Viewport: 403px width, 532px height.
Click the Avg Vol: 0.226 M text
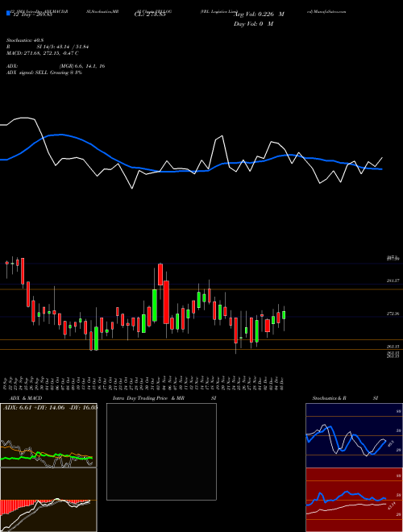click(259, 15)
